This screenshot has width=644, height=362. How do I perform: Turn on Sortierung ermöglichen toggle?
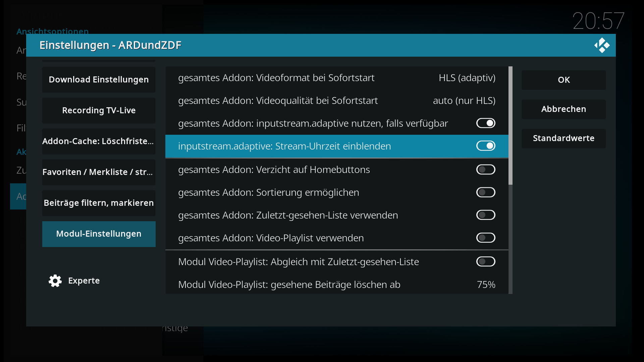[486, 192]
